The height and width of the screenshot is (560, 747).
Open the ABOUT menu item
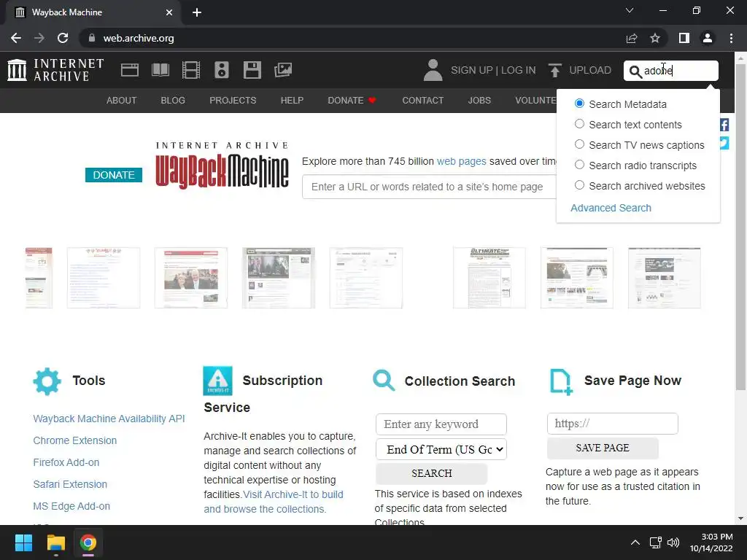(122, 101)
